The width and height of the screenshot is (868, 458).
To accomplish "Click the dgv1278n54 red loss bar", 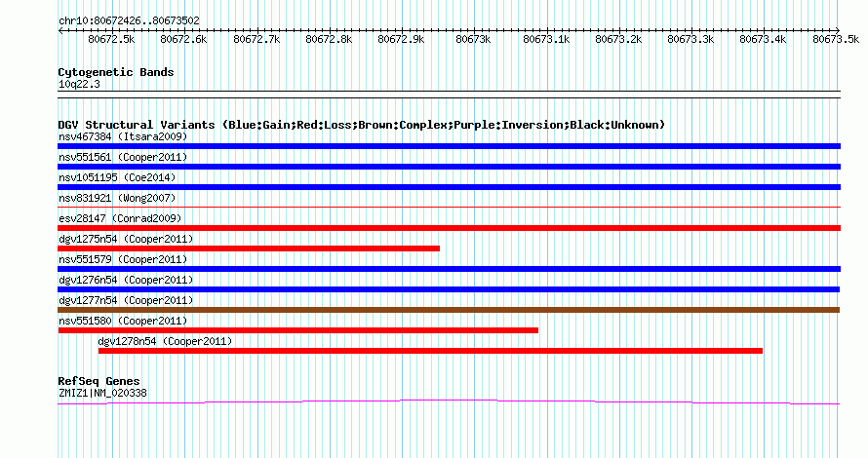I will (430, 351).
